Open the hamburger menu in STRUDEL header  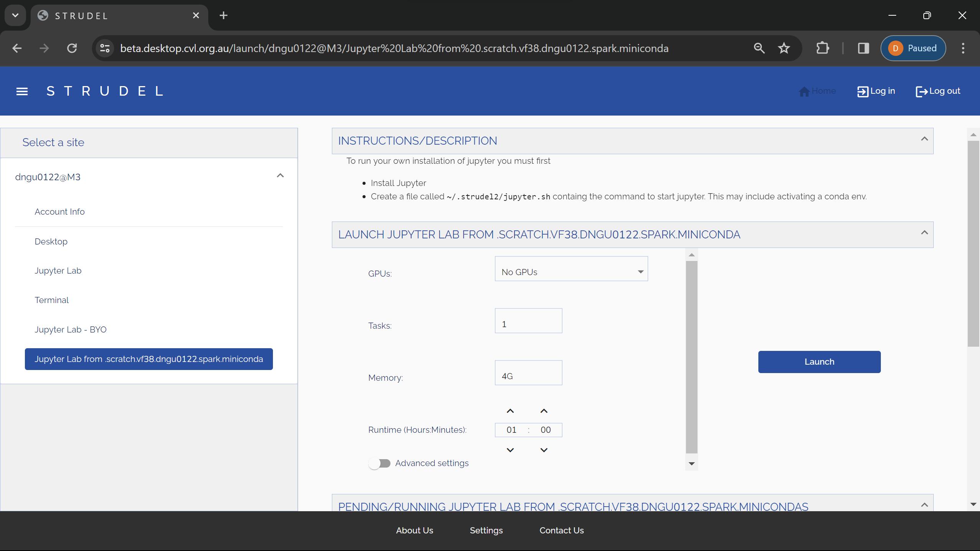(22, 91)
